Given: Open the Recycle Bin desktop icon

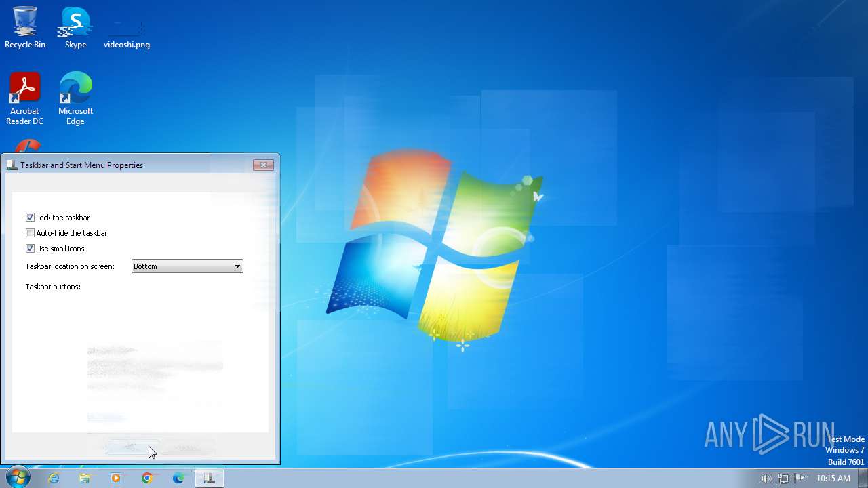Looking at the screenshot, I should [x=25, y=27].
